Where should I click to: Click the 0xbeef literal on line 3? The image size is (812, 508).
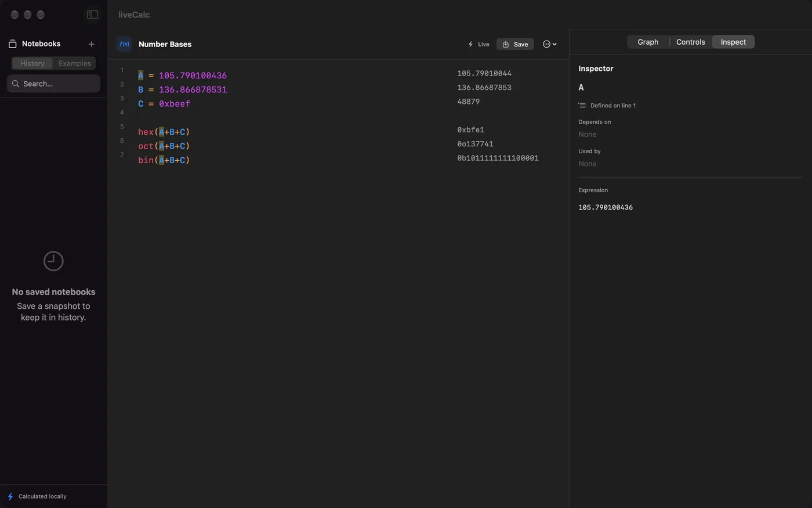pyautogui.click(x=175, y=104)
